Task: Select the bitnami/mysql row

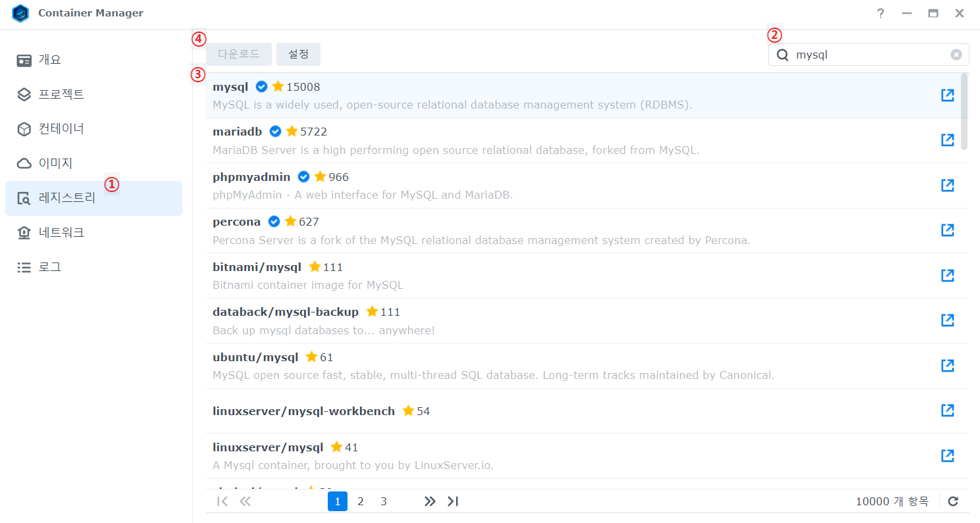Action: click(x=587, y=276)
